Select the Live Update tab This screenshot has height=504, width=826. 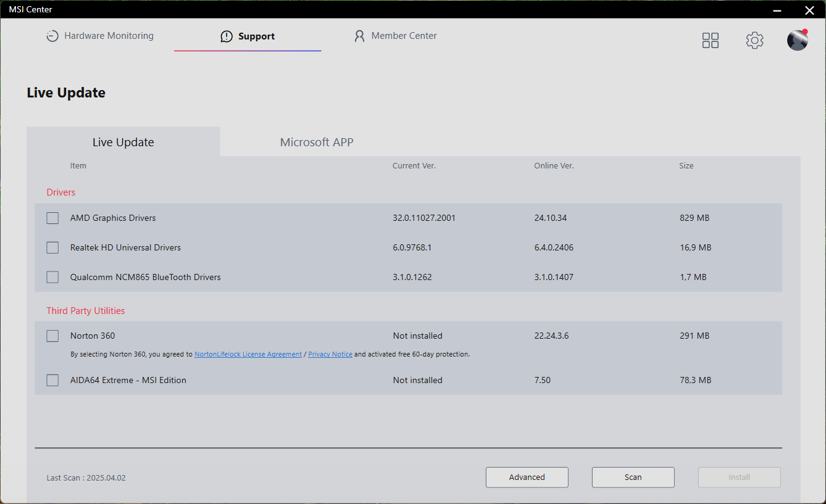click(x=123, y=143)
